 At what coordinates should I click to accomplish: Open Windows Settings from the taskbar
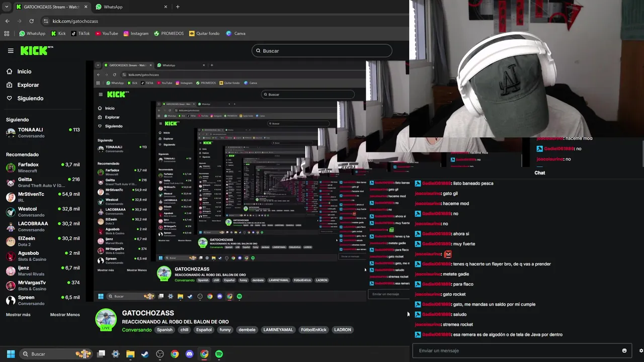click(116, 354)
